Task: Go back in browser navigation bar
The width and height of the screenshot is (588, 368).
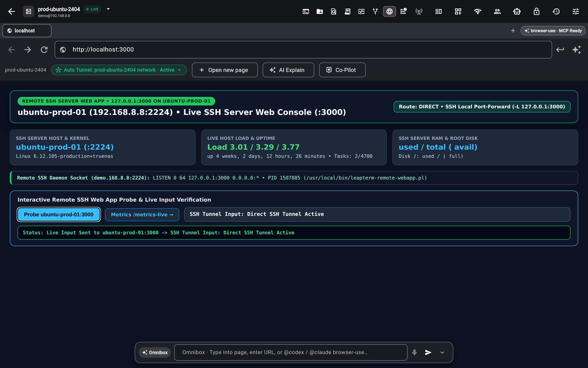Action: click(x=11, y=50)
